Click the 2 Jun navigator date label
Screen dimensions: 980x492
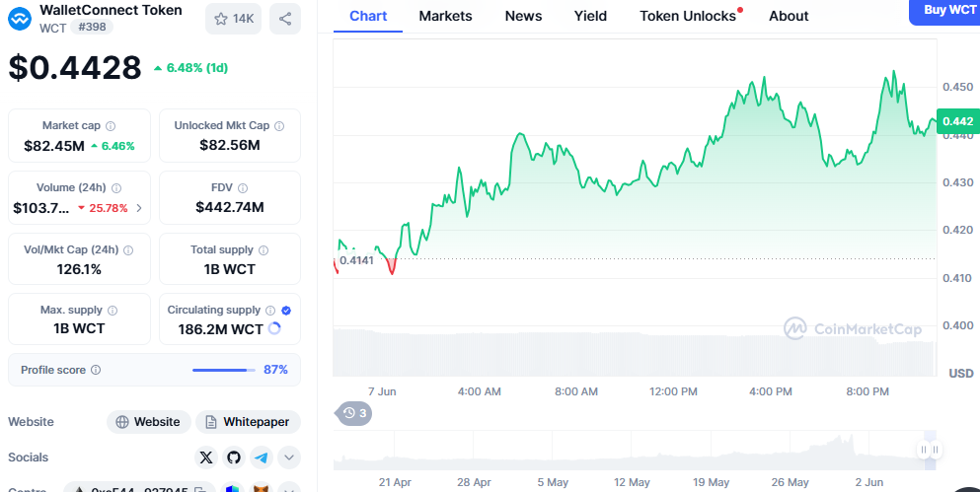click(868, 483)
